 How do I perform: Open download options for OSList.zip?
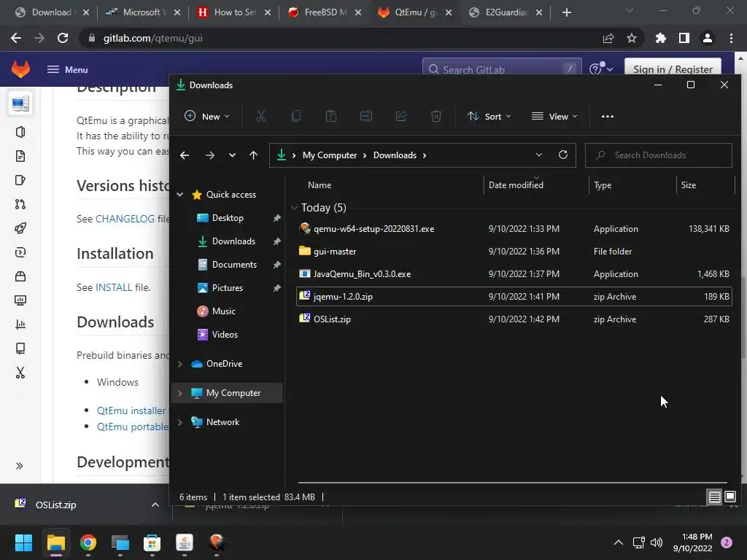pos(155,505)
